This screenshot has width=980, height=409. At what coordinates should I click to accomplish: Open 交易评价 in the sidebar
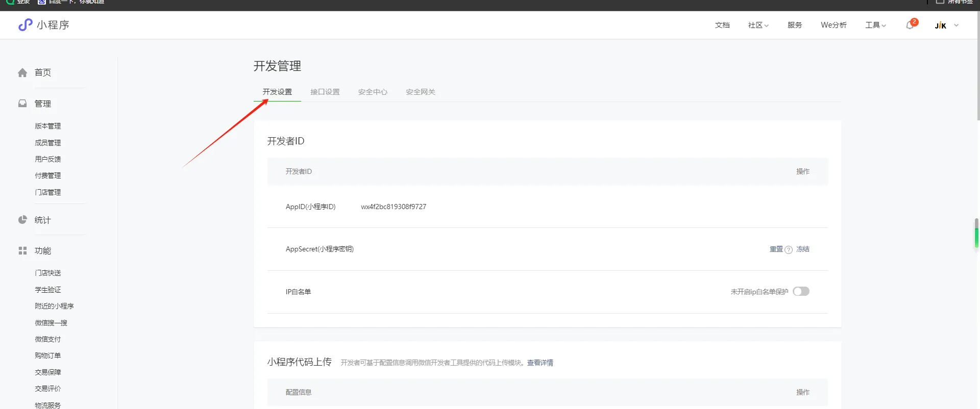(48, 389)
